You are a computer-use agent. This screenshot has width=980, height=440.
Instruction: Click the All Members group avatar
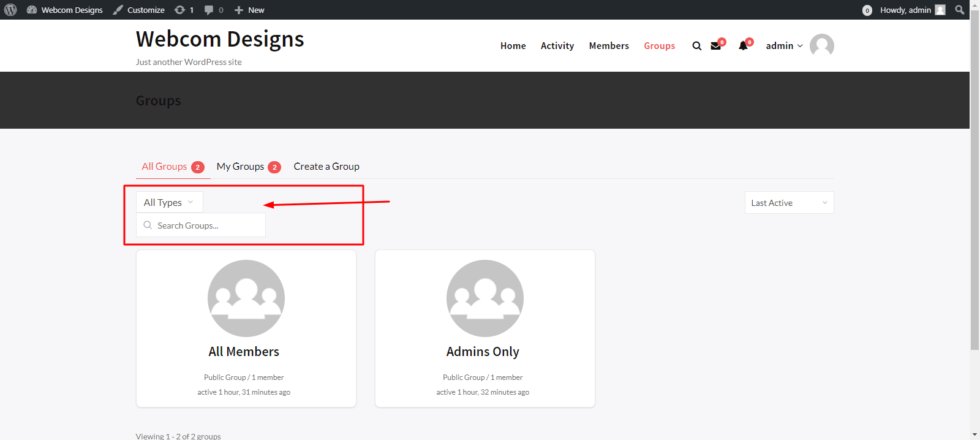coord(246,298)
